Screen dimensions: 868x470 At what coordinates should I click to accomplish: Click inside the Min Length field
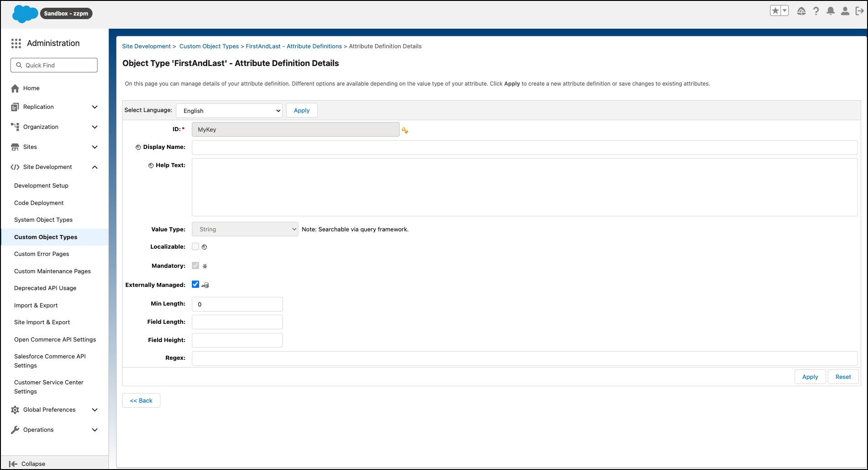(x=236, y=304)
